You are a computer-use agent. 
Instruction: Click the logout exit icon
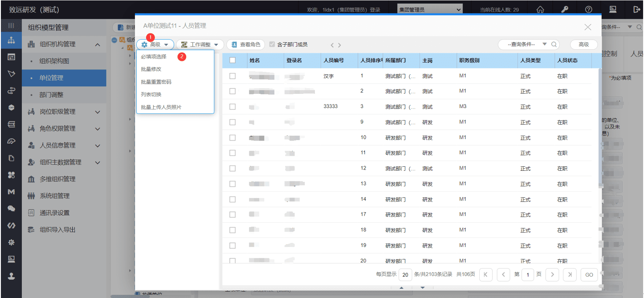coord(636,9)
